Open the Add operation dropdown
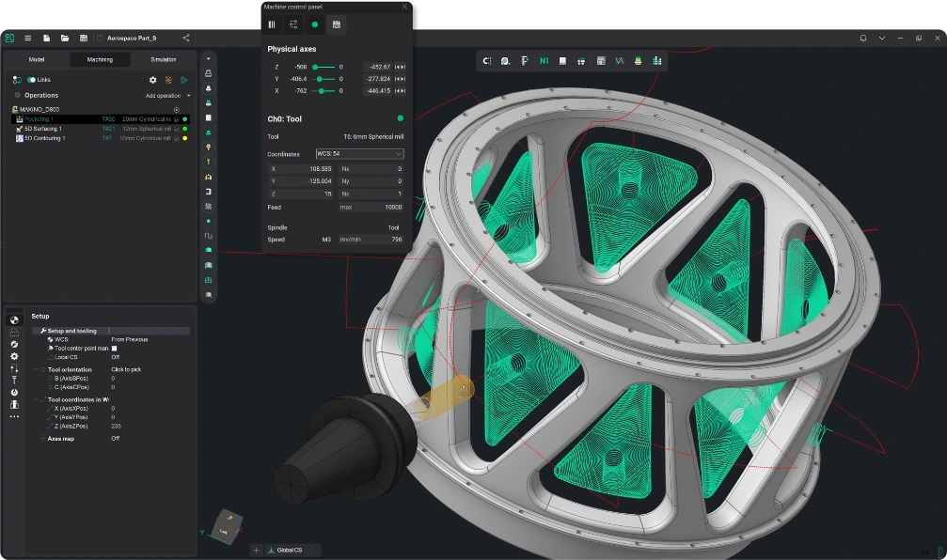 coord(167,96)
